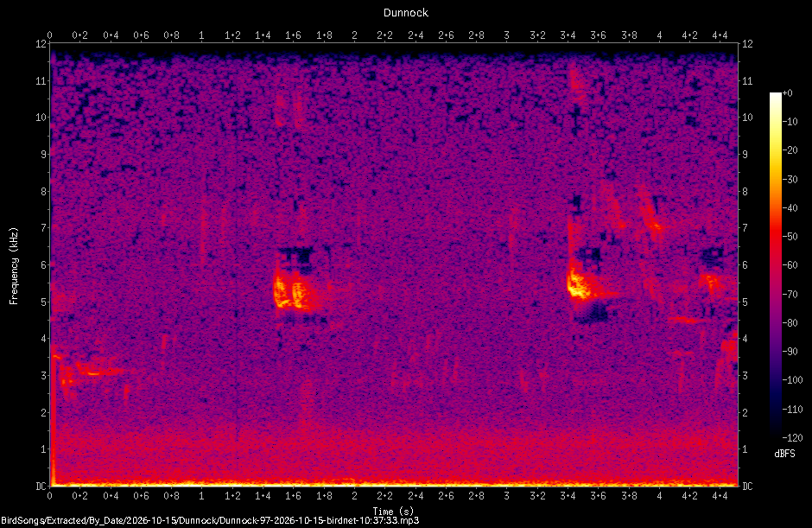This screenshot has height=528, width=812.
Task: Click "2" on the upper time axis
Action: (x=354, y=35)
